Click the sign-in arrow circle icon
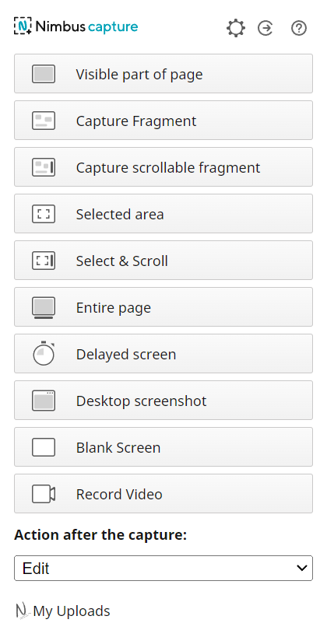Viewport: 327px width, 644px height. click(x=265, y=28)
